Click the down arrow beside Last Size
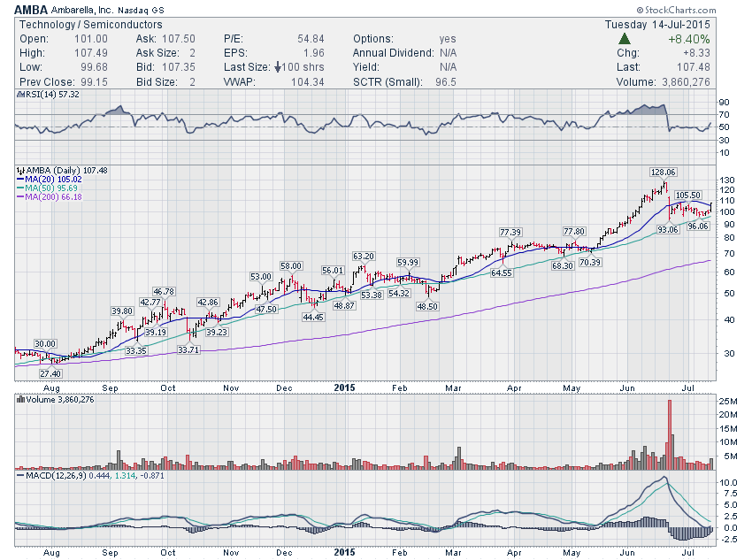Viewport: 752px width, 560px height. [x=278, y=67]
